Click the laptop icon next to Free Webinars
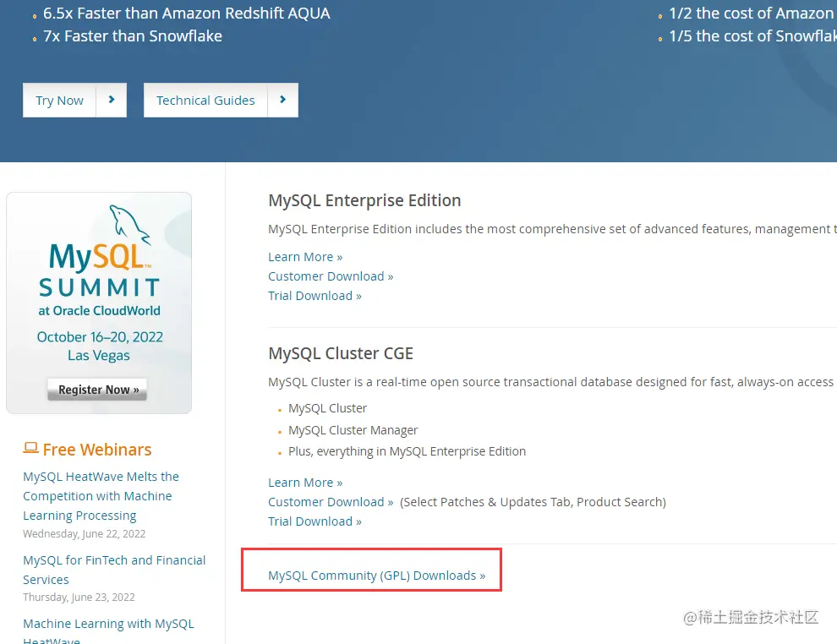Viewport: 837px width, 644px height. [30, 448]
